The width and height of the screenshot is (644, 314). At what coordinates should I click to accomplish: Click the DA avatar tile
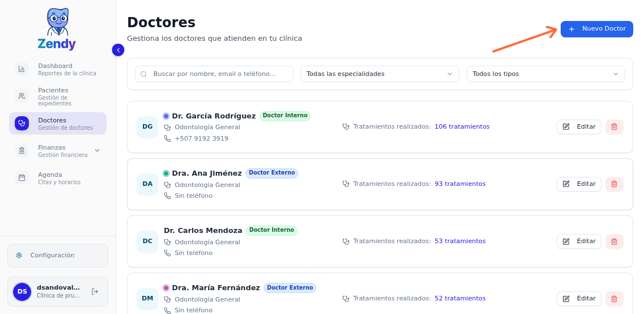pyautogui.click(x=147, y=184)
